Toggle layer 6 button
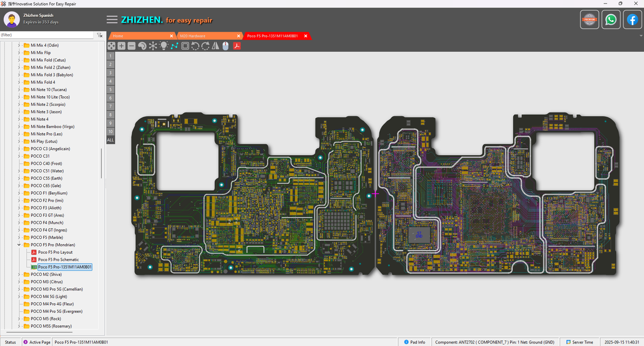The width and height of the screenshot is (644, 346). coord(110,98)
